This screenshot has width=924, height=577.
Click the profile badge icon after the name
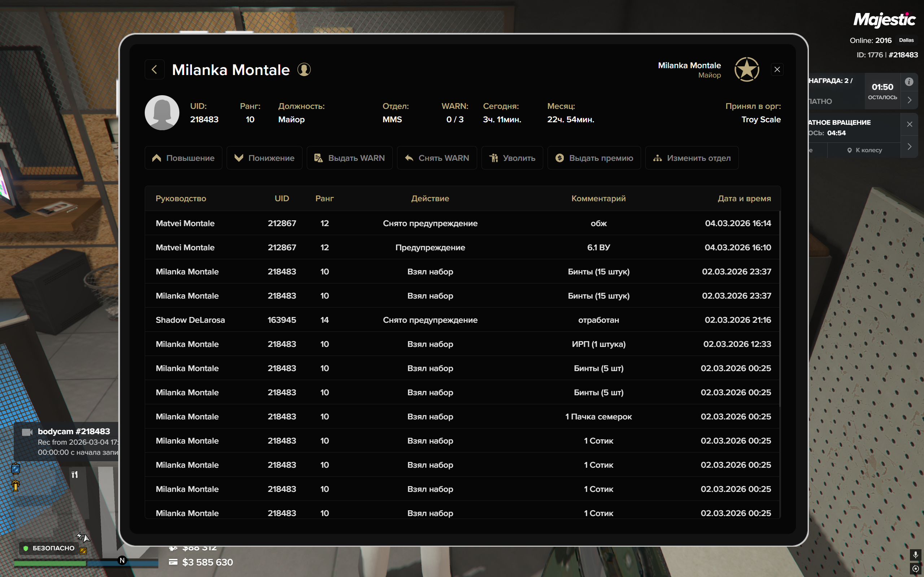coord(304,70)
